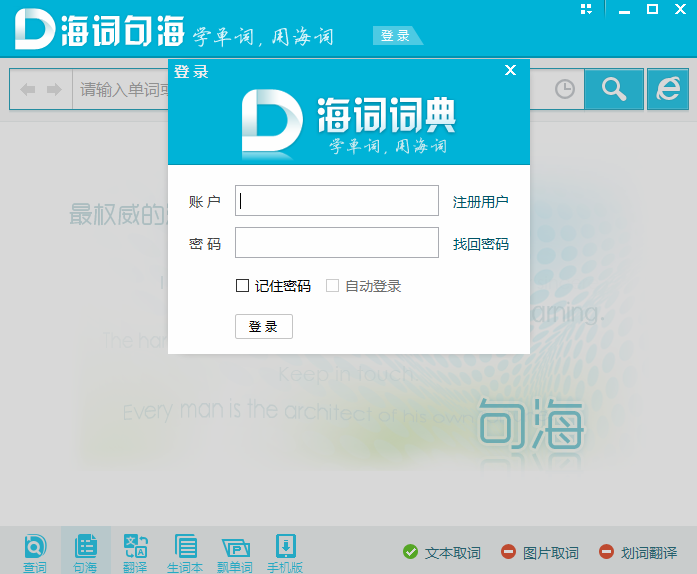Click the 登录 login button in the dialog

264,326
